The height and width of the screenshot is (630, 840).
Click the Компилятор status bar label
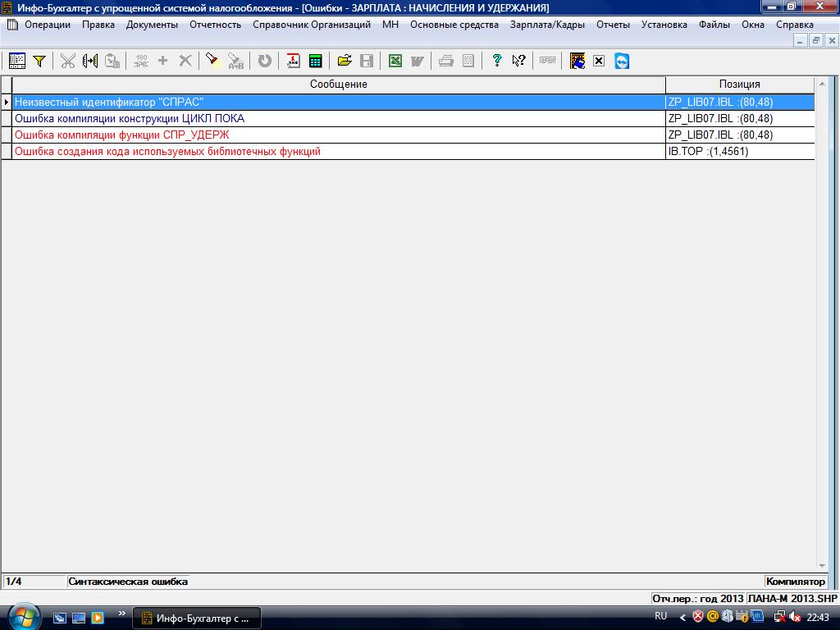[795, 582]
